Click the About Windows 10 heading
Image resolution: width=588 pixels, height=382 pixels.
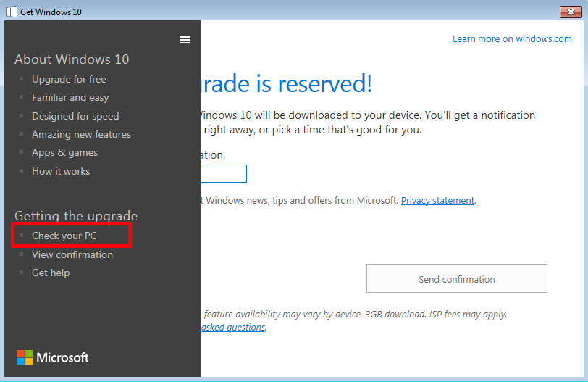click(x=72, y=59)
